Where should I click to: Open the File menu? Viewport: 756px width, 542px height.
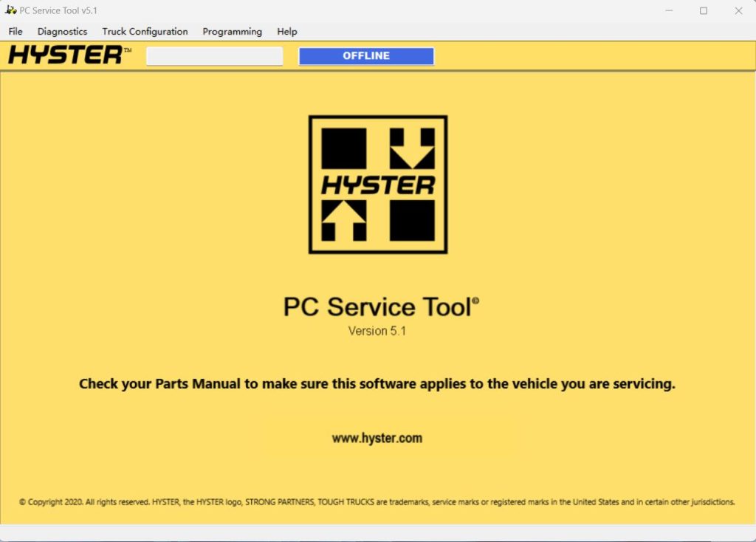[15, 32]
